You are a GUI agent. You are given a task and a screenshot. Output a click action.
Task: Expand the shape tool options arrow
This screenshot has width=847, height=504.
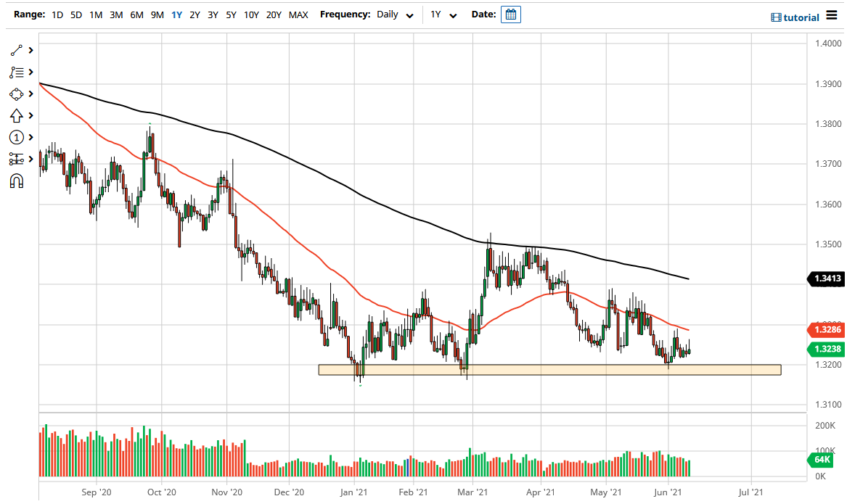(30, 94)
